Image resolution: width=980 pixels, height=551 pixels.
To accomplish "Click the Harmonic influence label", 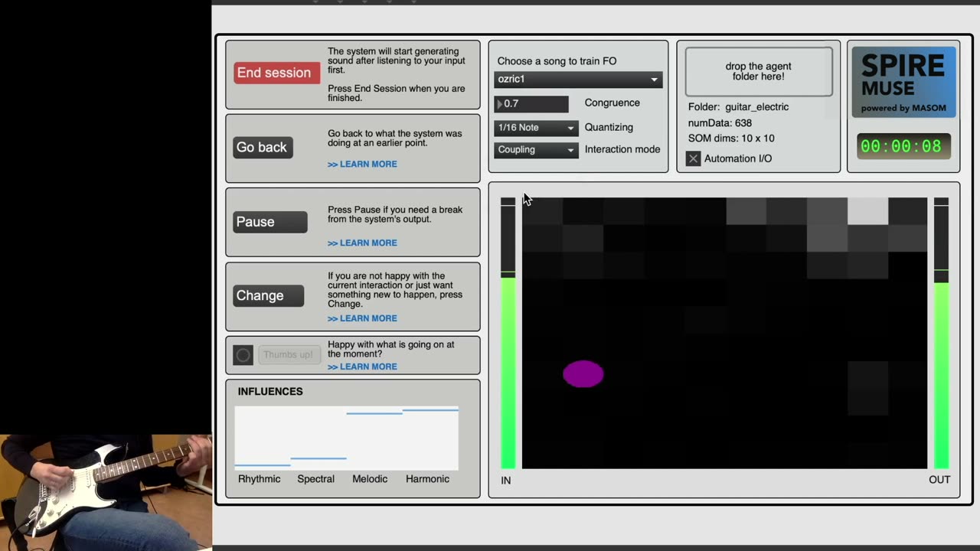I will point(427,479).
